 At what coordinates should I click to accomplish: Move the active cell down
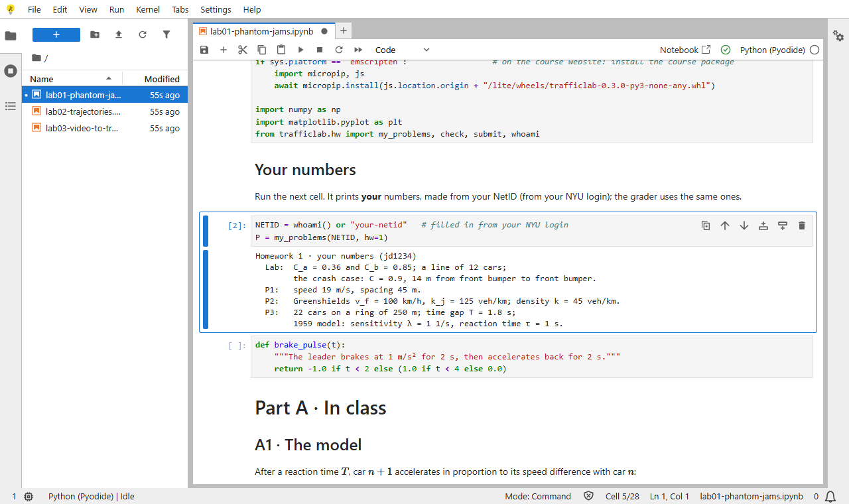click(x=744, y=225)
